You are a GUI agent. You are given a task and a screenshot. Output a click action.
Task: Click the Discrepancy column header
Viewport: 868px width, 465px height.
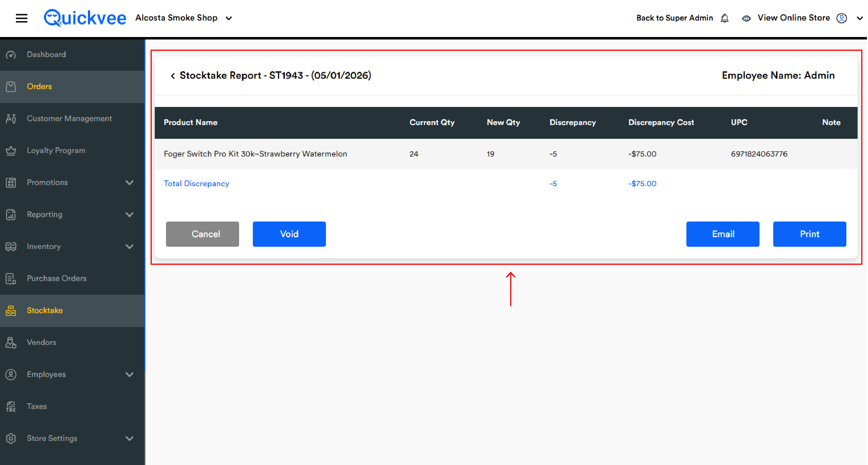coord(572,122)
